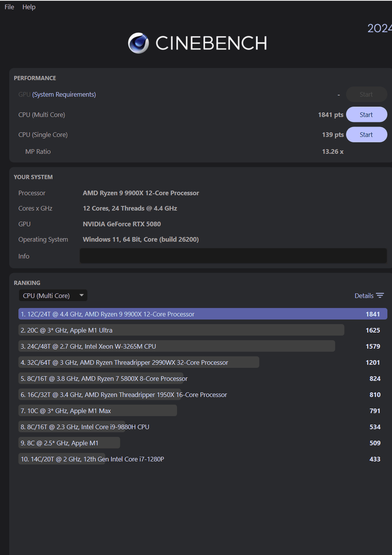Viewport: 392px width, 555px height.
Task: Click the NVIDIA GeForce RTX 5080 text
Action: (122, 224)
